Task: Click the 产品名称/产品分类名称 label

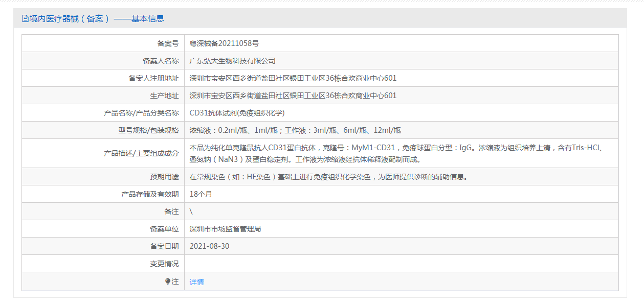Action: 142,113
